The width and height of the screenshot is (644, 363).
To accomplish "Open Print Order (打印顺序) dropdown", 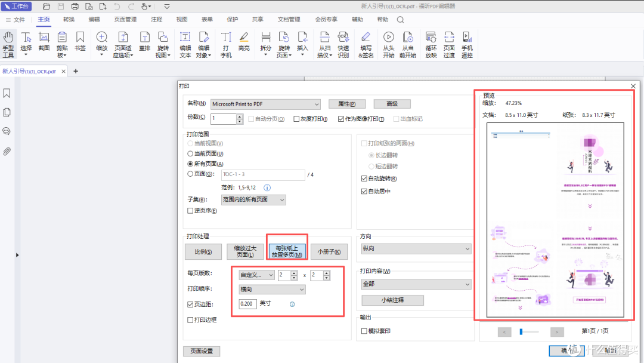I will coord(273,290).
